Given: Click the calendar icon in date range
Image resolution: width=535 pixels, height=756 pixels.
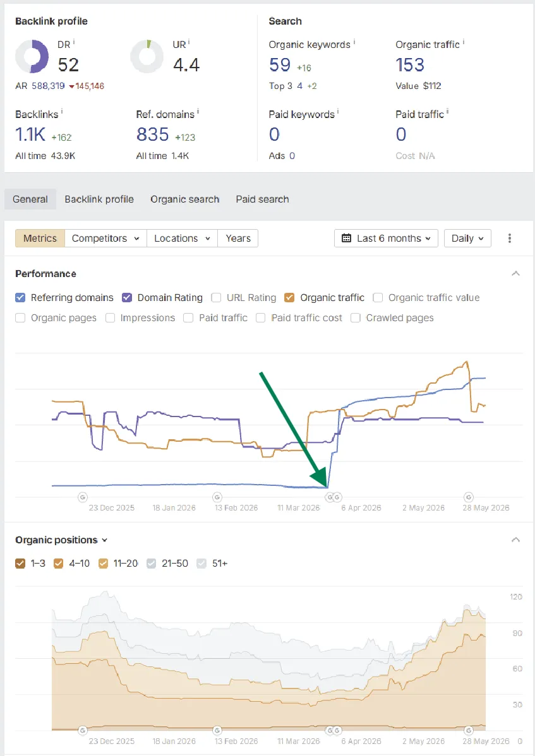Looking at the screenshot, I should (346, 238).
